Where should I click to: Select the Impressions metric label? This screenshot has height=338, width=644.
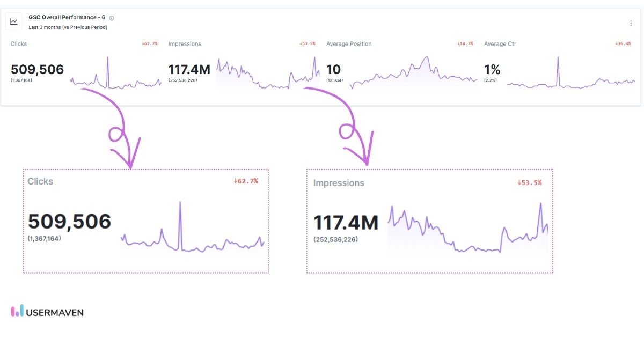pos(339,183)
